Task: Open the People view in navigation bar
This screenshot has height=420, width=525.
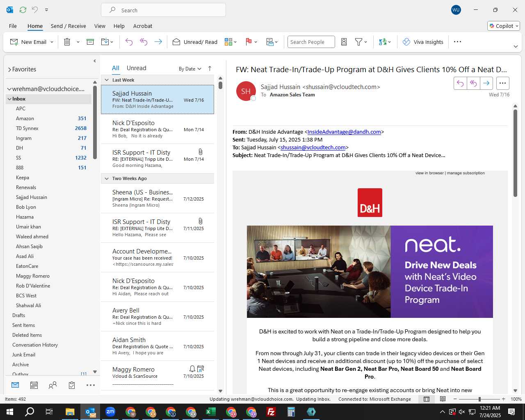Action: click(x=52, y=385)
